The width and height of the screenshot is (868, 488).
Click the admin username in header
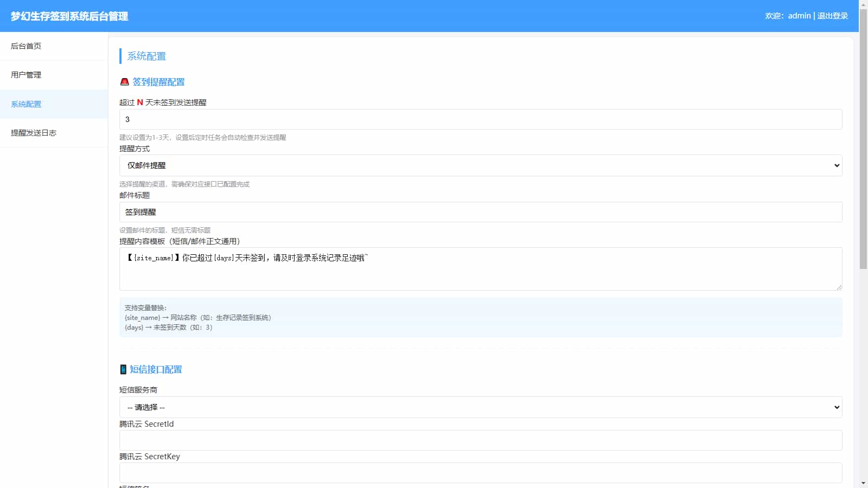799,16
